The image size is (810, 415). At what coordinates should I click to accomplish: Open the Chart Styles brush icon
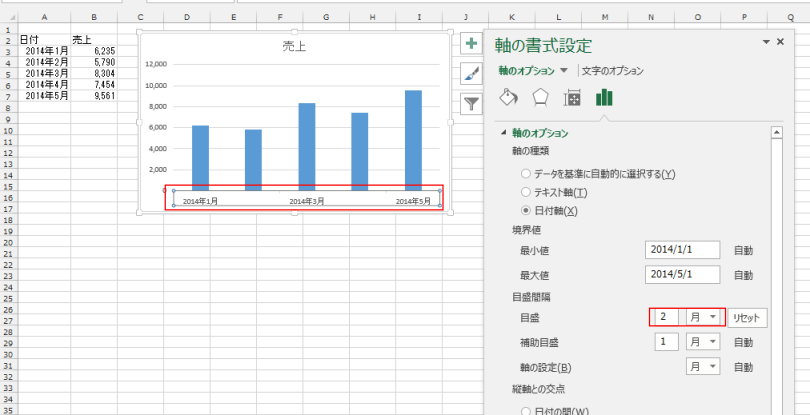(x=471, y=74)
